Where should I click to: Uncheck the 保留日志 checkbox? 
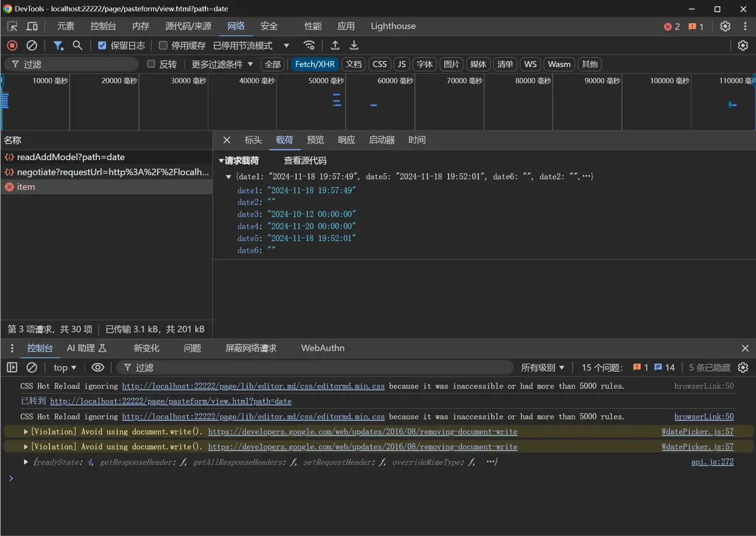coord(102,46)
